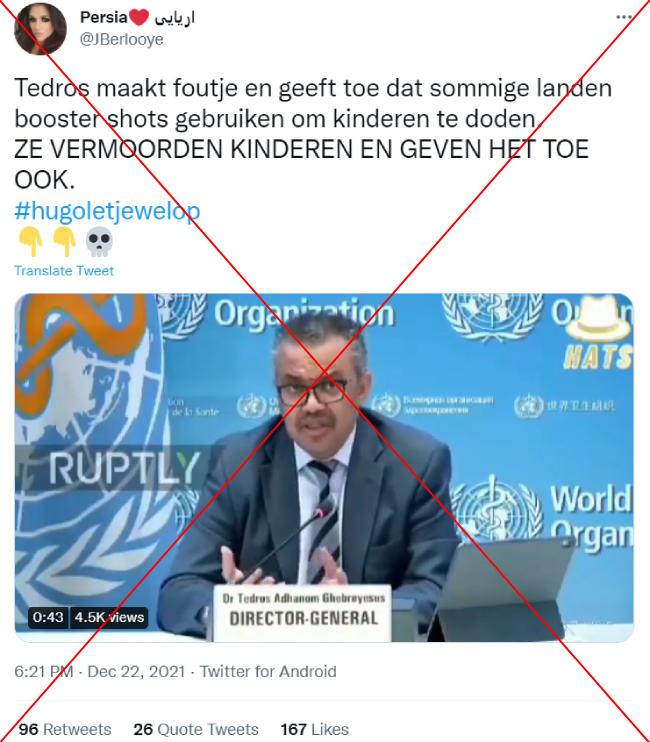Viewport: 650px width, 742px height.
Task: Open the Persia profile avatar photo
Action: coord(40,29)
